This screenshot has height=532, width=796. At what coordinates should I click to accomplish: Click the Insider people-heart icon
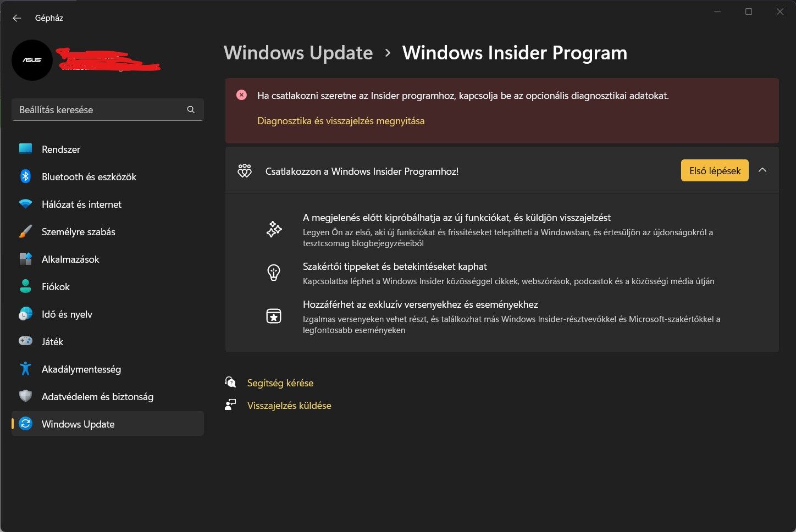click(245, 171)
